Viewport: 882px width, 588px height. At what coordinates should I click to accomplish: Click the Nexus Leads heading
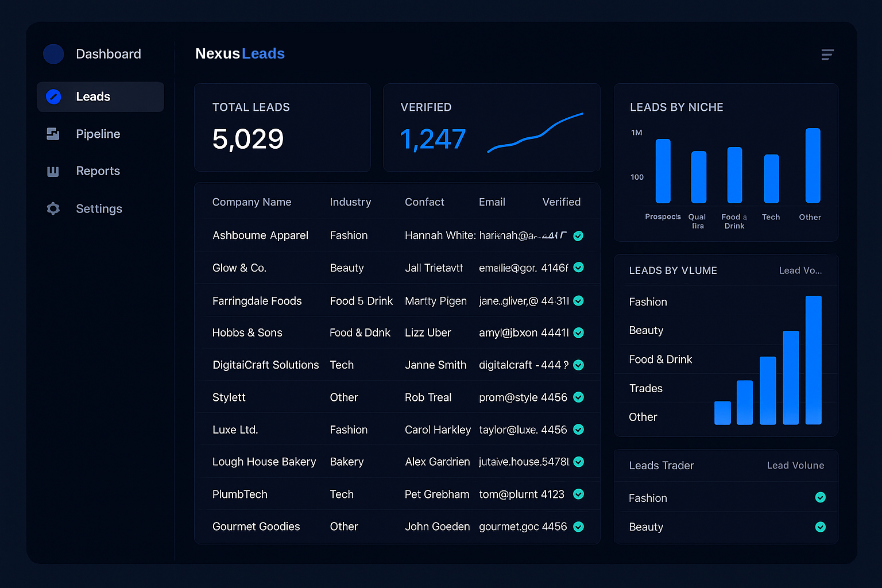tap(240, 53)
